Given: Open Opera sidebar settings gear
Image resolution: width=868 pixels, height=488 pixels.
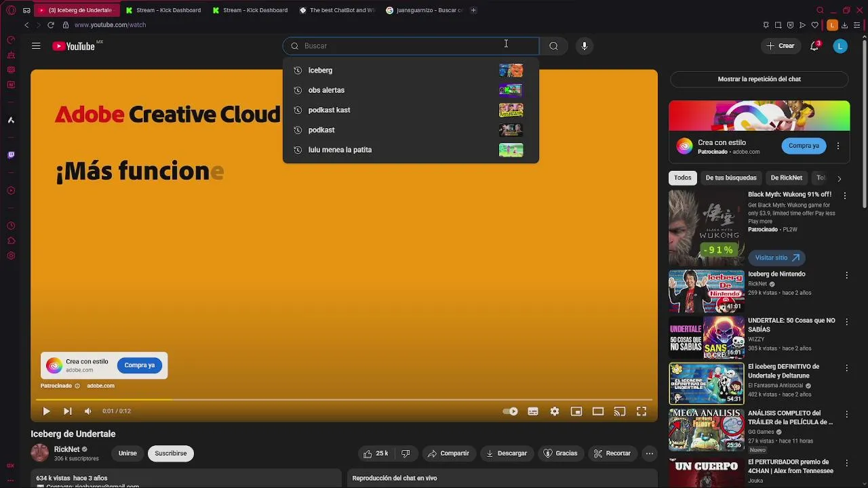Looking at the screenshot, I should pyautogui.click(x=11, y=256).
